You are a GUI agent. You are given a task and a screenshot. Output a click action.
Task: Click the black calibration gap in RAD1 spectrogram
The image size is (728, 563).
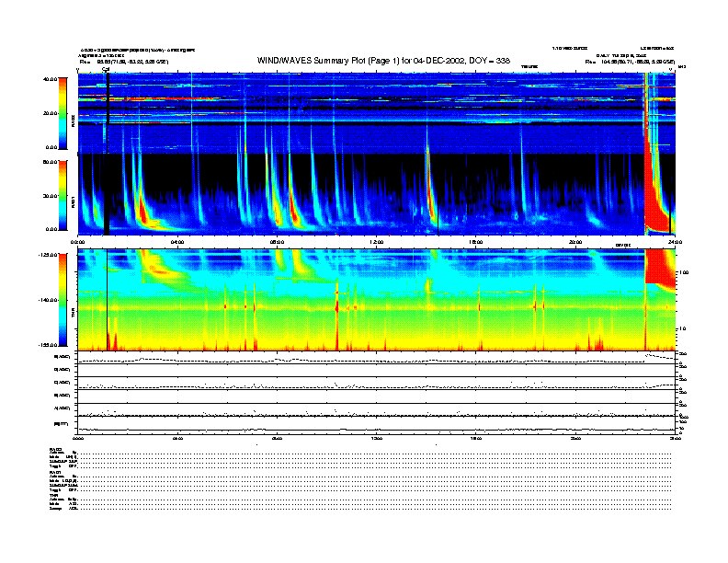tap(107, 194)
